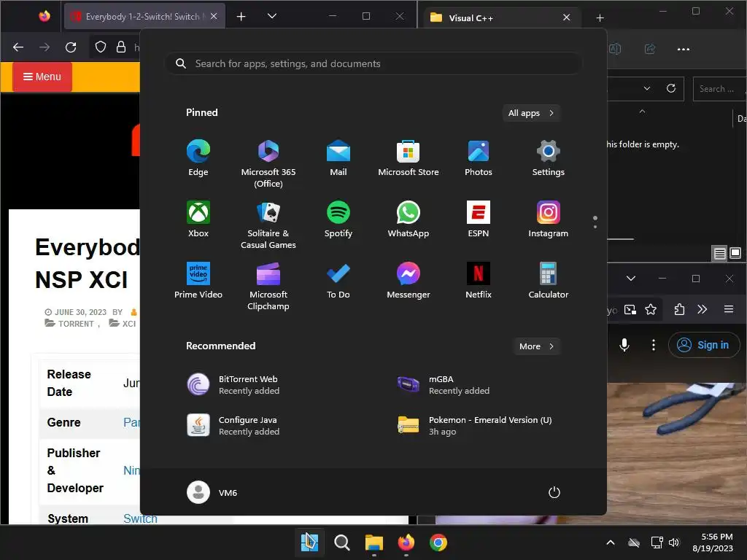Go to next pinned apps page dot
The height and width of the screenshot is (560, 747).
[595, 227]
